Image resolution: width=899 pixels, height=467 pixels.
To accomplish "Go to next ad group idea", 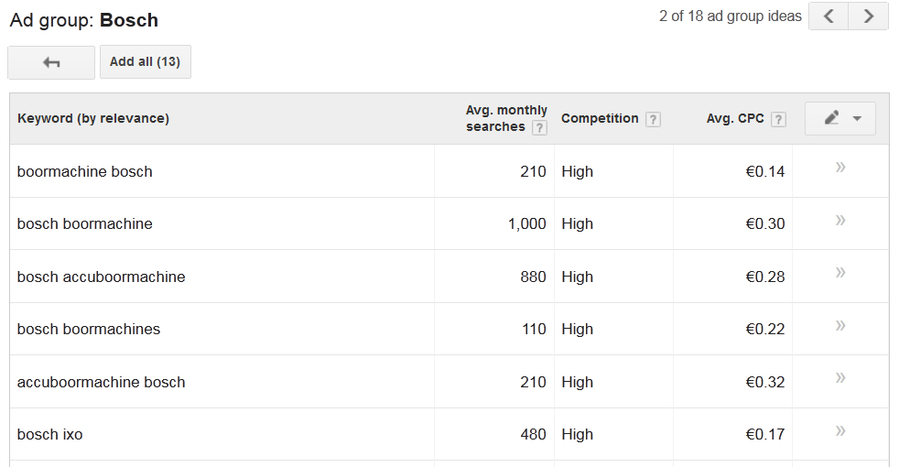I will click(x=868, y=16).
